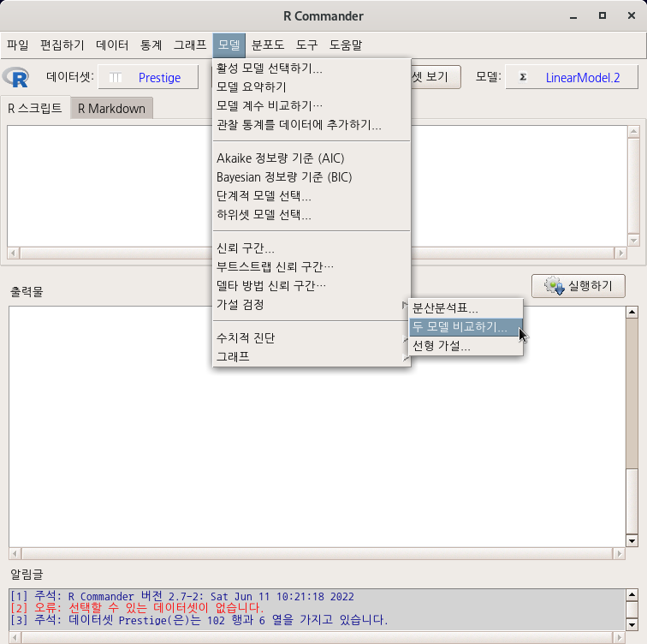Click message line [3] about Prestige dataset
The height and width of the screenshot is (644, 647).
(x=199, y=620)
